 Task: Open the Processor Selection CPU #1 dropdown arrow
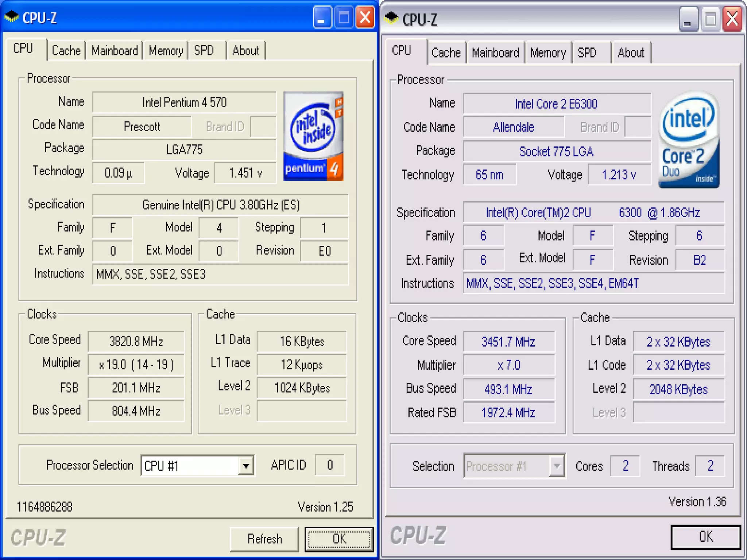point(246,466)
